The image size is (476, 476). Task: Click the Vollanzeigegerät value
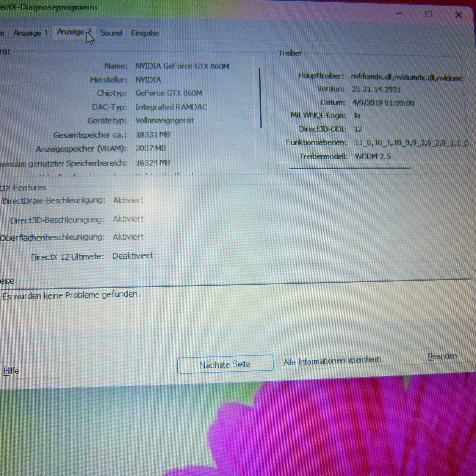pos(165,120)
